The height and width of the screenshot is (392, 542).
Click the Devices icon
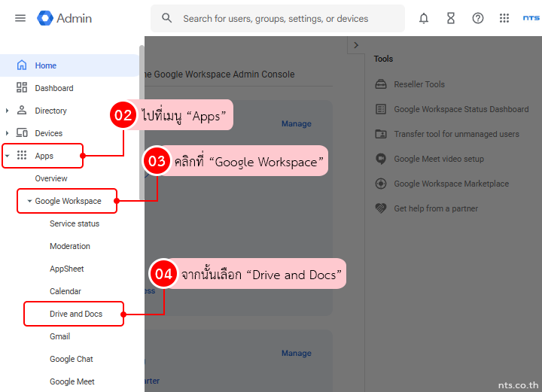(x=22, y=132)
